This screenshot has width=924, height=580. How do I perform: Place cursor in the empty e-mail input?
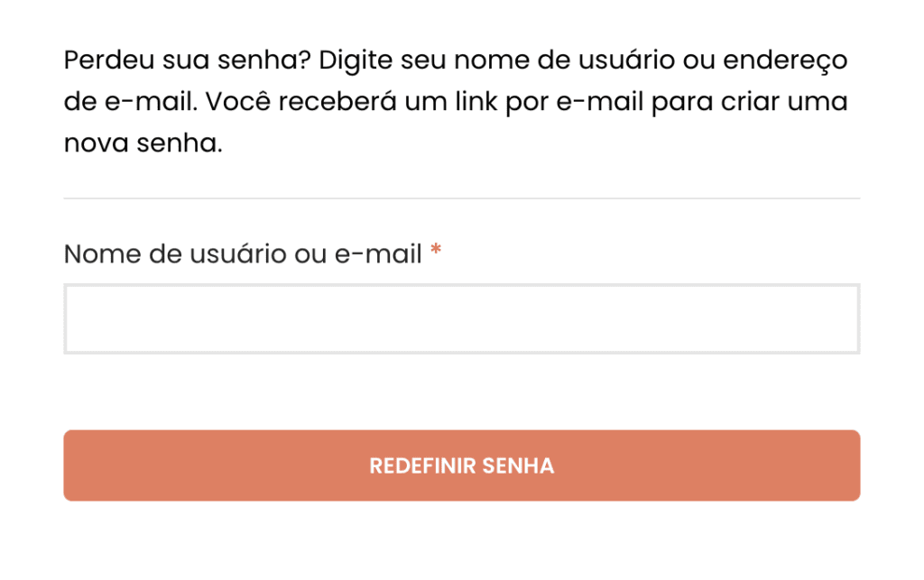pyautogui.click(x=461, y=318)
